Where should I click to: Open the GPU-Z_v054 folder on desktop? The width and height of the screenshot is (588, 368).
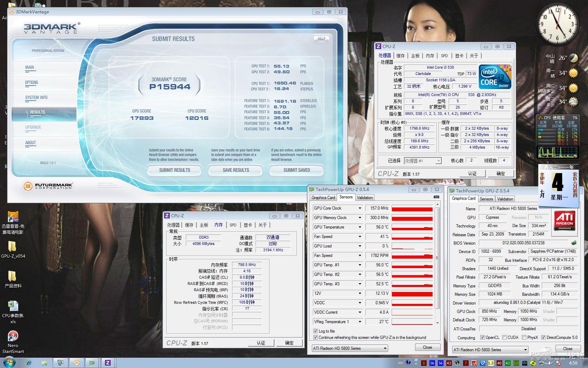click(13, 250)
